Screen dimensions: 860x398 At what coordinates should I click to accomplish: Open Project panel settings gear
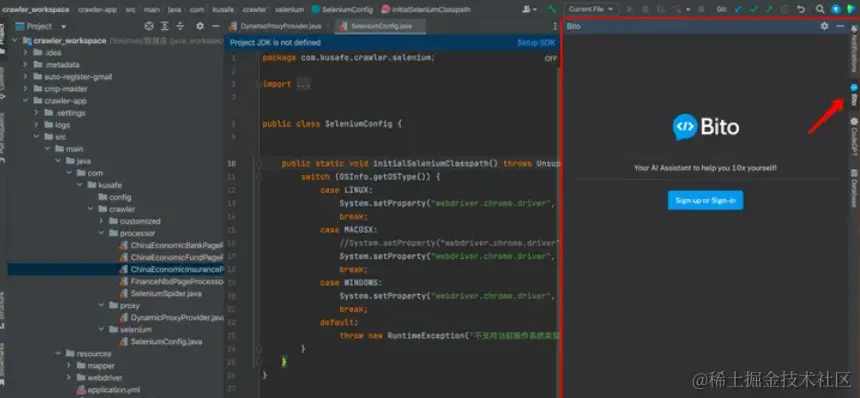[200, 26]
